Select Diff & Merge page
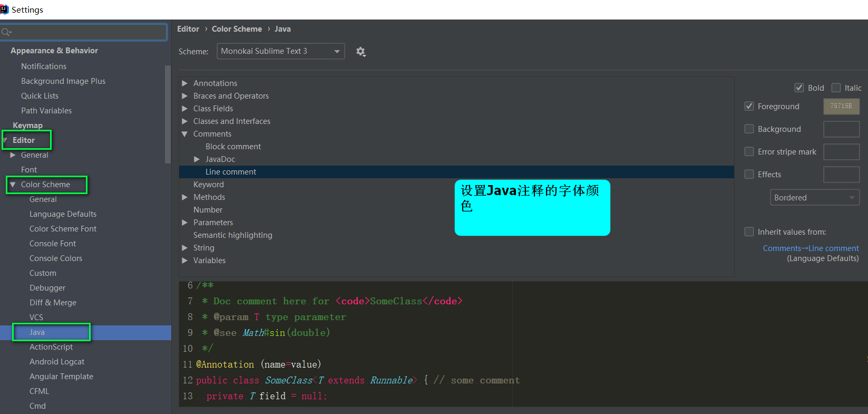 click(53, 303)
